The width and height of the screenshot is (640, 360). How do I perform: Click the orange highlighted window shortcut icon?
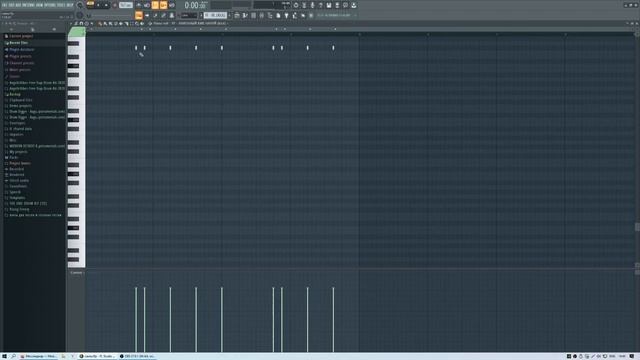139,15
